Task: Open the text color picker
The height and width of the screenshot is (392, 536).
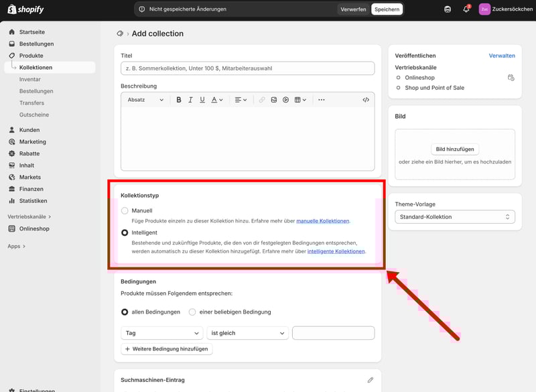Action: [217, 100]
